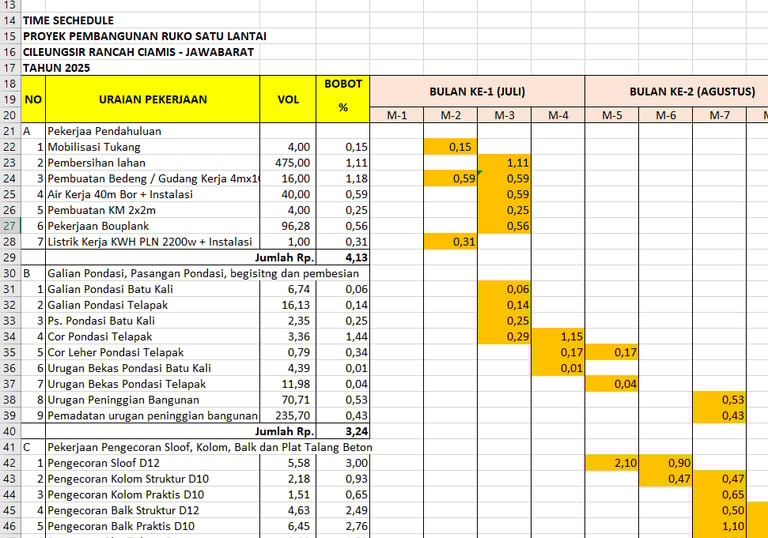The image size is (768, 538).
Task: Select the orange 0,31 cell under M-2
Action: click(x=451, y=242)
